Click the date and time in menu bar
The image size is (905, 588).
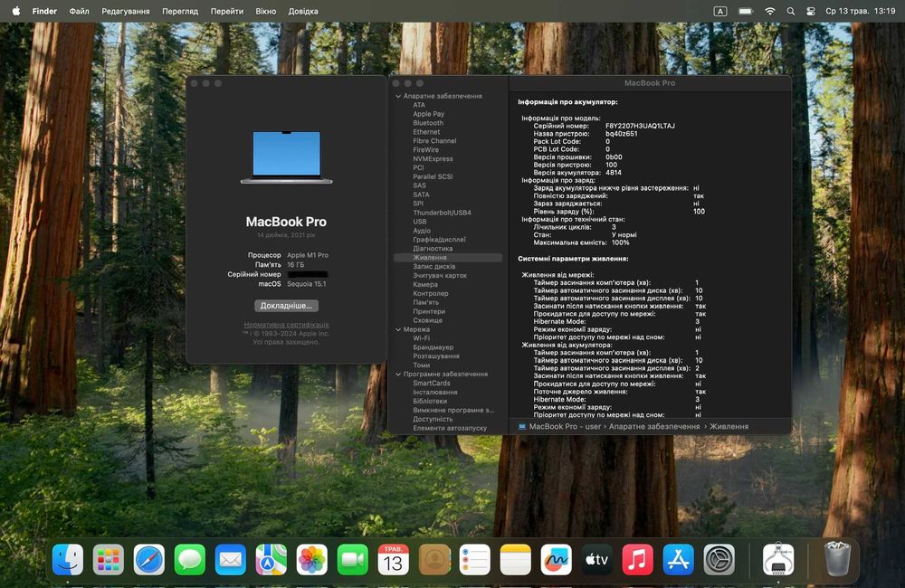click(860, 11)
